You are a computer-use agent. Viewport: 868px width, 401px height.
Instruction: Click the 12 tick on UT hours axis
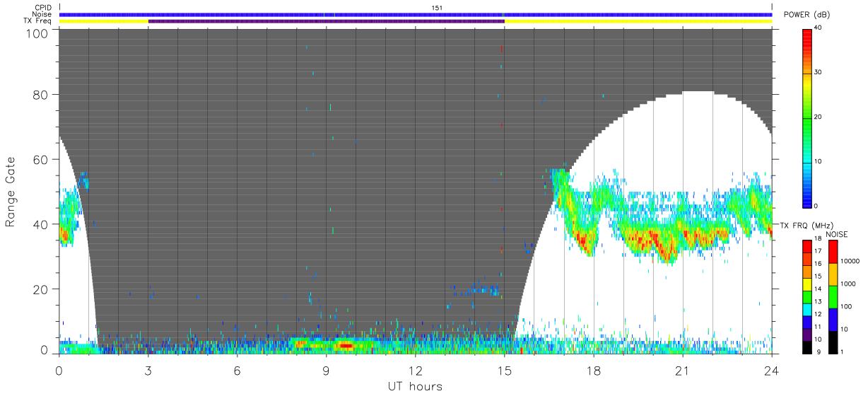point(415,370)
